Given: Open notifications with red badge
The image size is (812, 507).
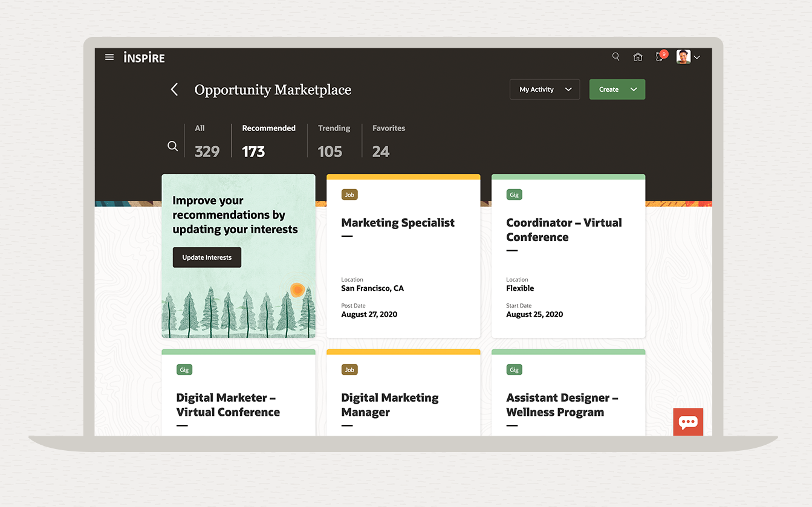Looking at the screenshot, I should [660, 57].
